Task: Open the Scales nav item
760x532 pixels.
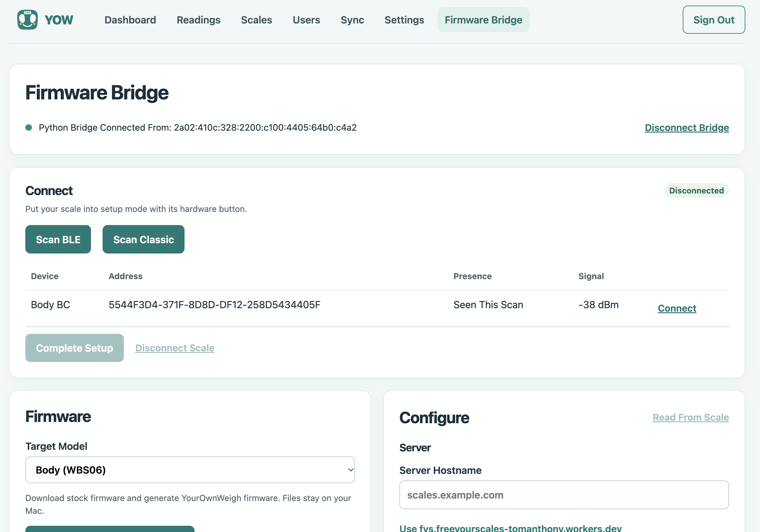Action: [256, 20]
